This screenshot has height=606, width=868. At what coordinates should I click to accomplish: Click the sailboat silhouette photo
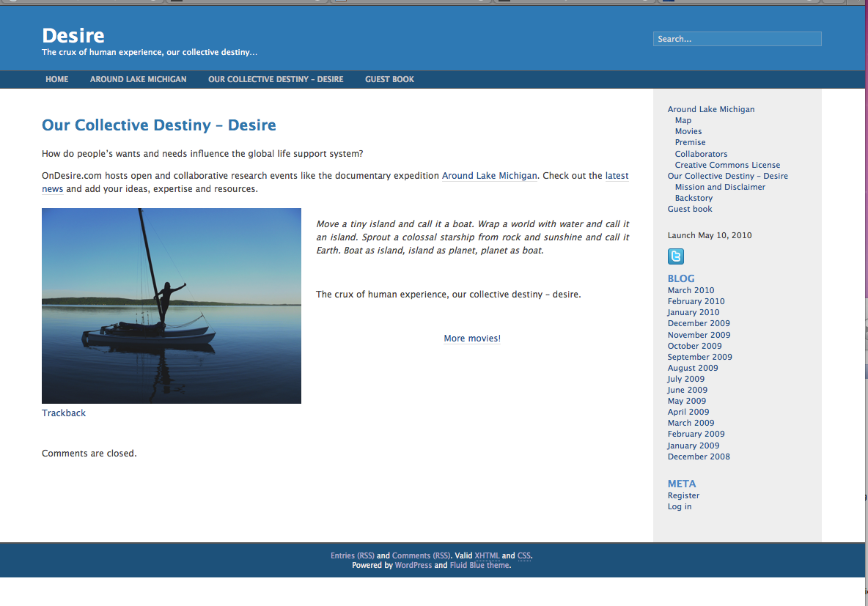point(172,306)
